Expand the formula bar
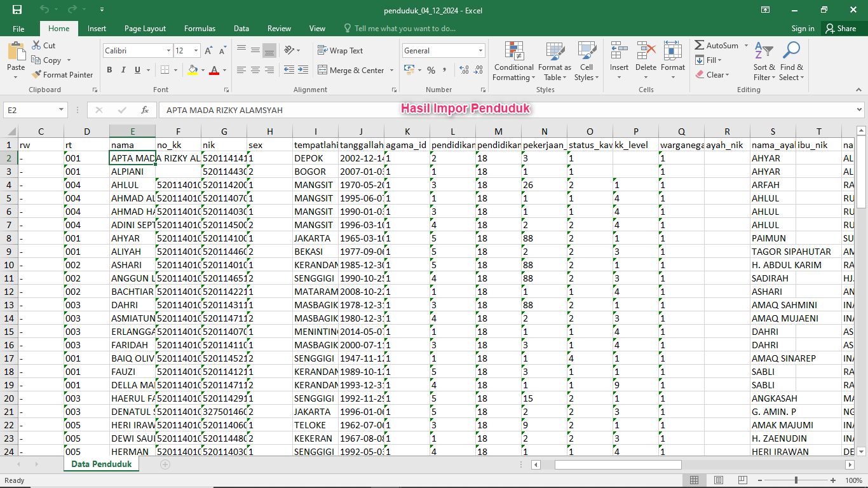This screenshot has width=868, height=488. [x=860, y=110]
